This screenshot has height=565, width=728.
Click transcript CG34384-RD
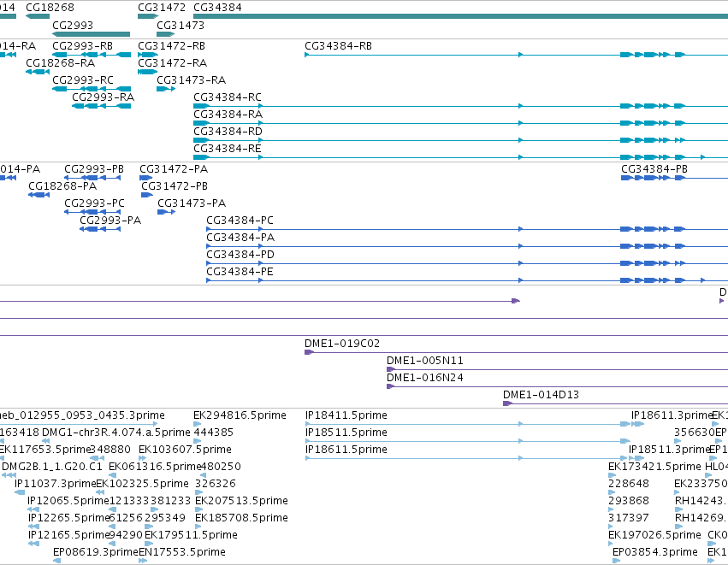(228, 132)
